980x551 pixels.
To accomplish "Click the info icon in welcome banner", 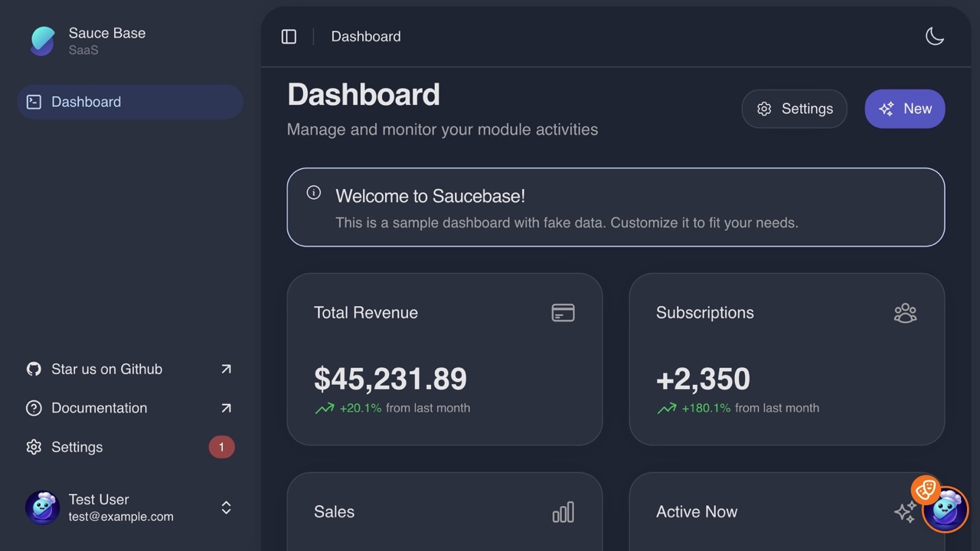I will tap(314, 193).
